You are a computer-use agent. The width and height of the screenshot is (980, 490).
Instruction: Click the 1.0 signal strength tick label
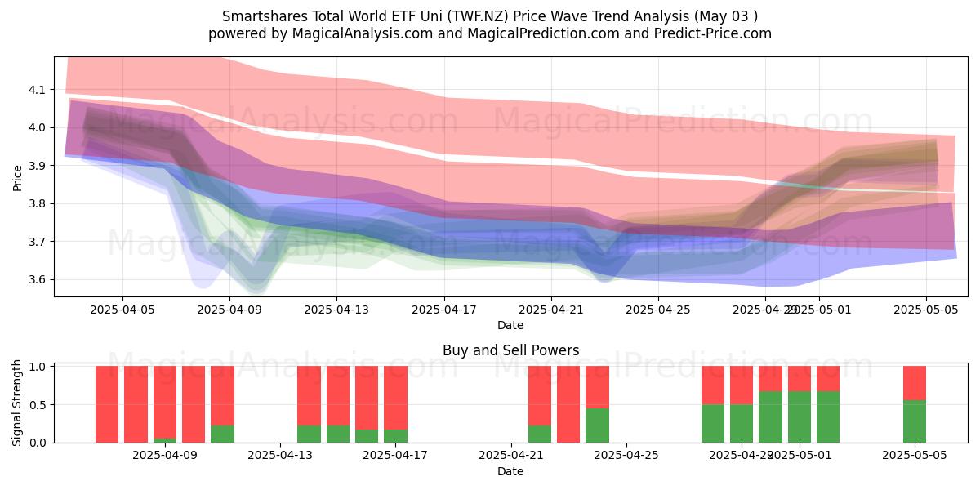click(x=38, y=367)
